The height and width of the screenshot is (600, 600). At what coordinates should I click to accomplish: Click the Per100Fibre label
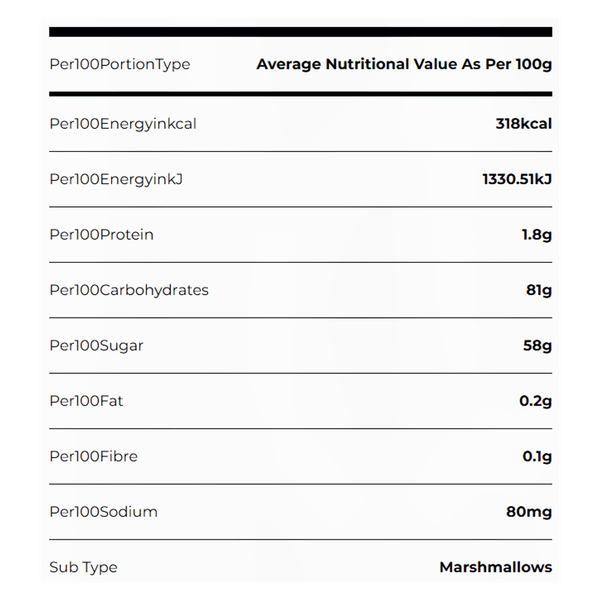click(x=93, y=456)
